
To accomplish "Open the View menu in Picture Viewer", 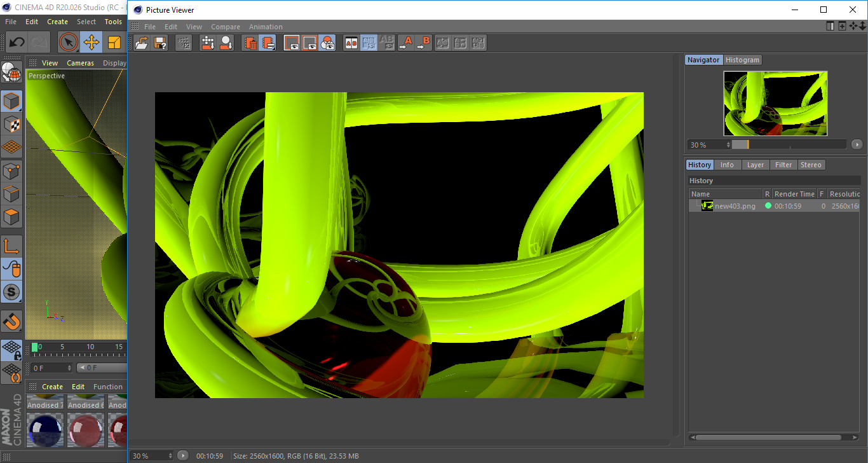I will pos(194,27).
